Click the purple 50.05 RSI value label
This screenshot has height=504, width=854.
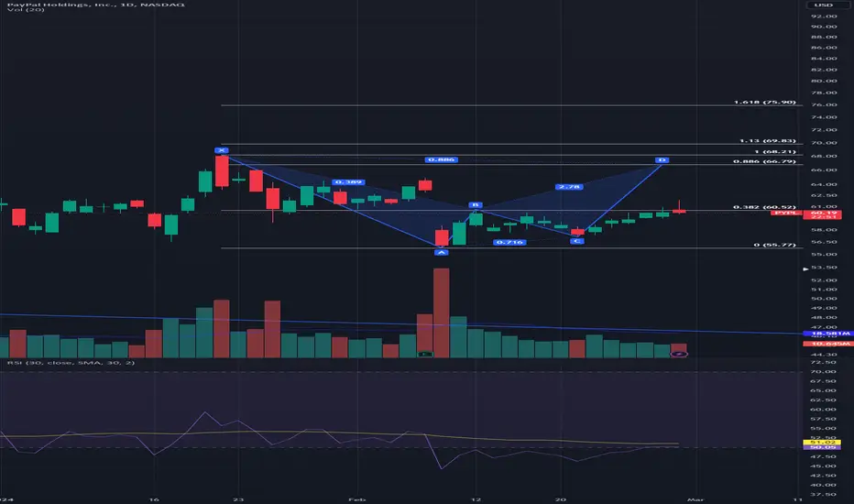(x=823, y=447)
